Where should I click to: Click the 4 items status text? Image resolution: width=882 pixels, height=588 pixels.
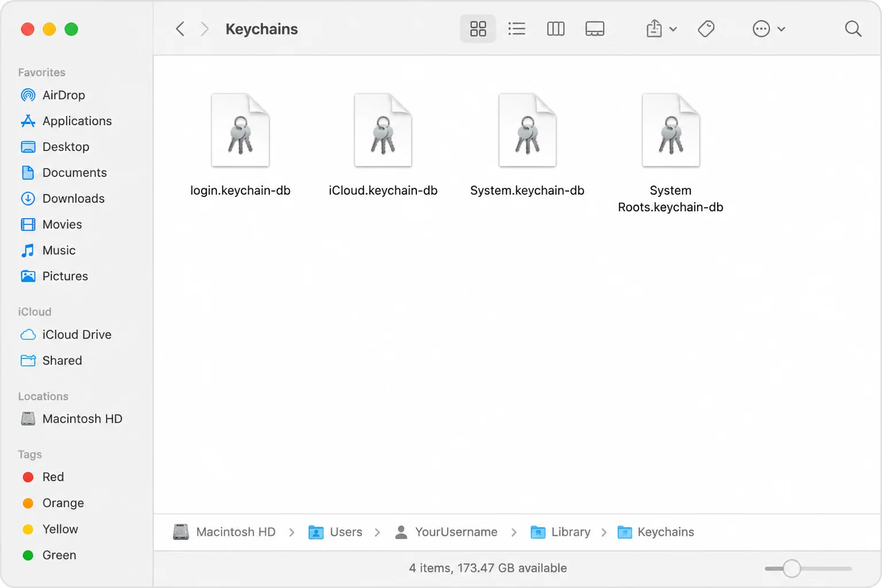pos(488,568)
